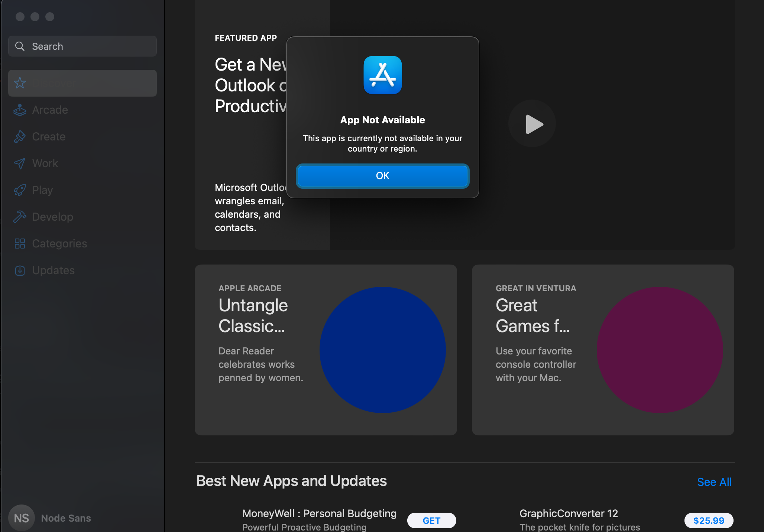Viewport: 764px width, 532px height.
Task: Click inside the Search field
Action: coord(82,46)
